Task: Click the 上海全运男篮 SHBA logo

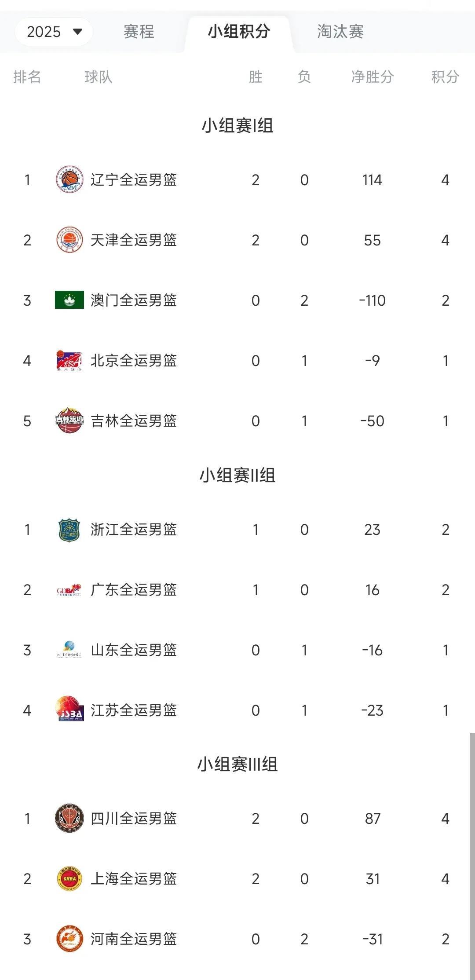Action: (x=69, y=878)
